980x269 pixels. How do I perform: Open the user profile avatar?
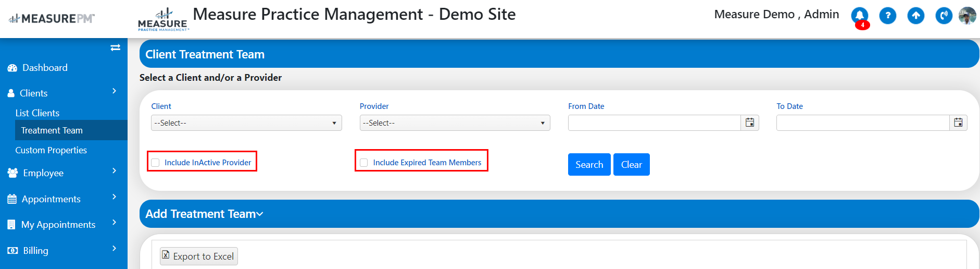(x=968, y=16)
